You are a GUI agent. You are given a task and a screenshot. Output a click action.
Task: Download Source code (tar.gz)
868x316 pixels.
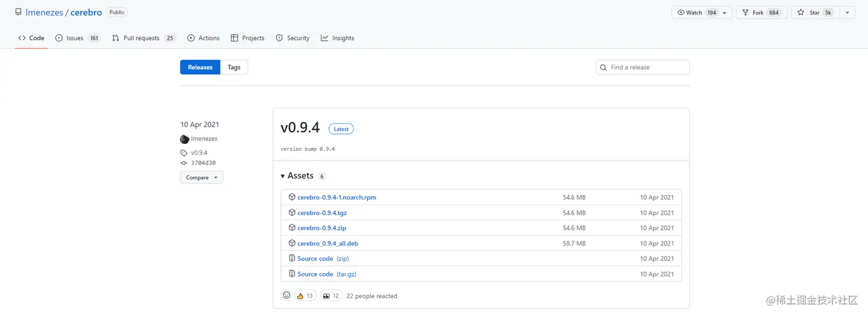[327, 274]
